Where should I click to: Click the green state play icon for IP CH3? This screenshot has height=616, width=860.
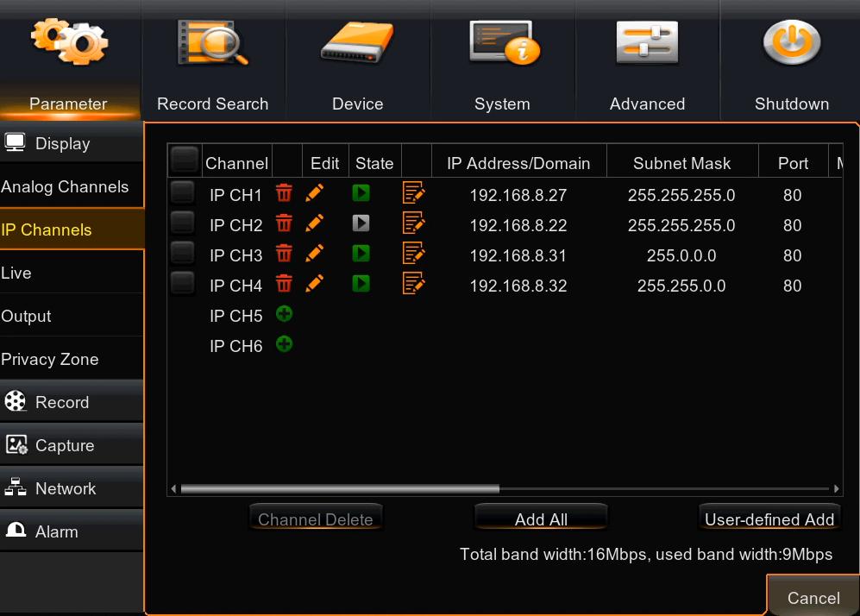[361, 254]
